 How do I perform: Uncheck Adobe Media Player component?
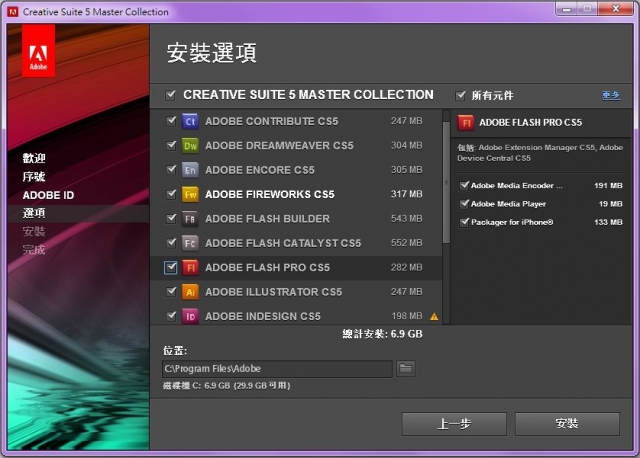[464, 204]
